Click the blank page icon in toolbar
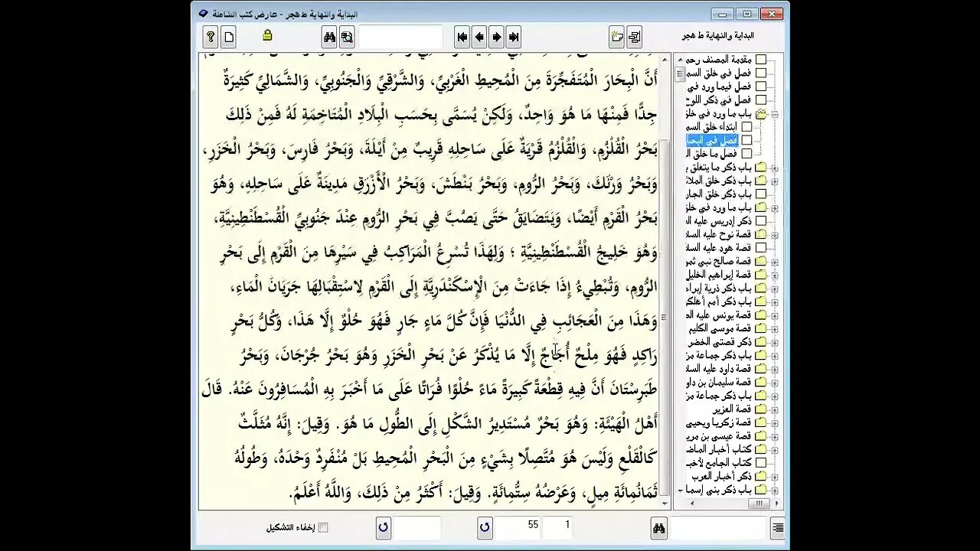The image size is (980, 551). (228, 36)
